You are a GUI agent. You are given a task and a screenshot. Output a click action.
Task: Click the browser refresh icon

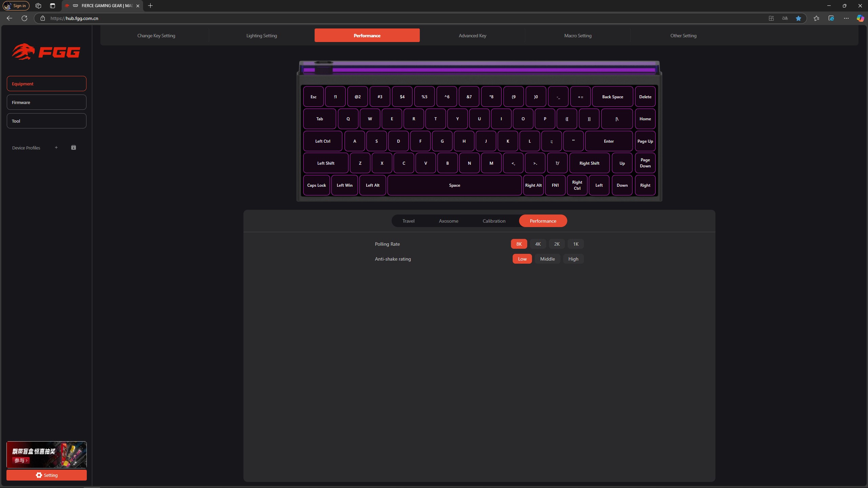click(24, 18)
